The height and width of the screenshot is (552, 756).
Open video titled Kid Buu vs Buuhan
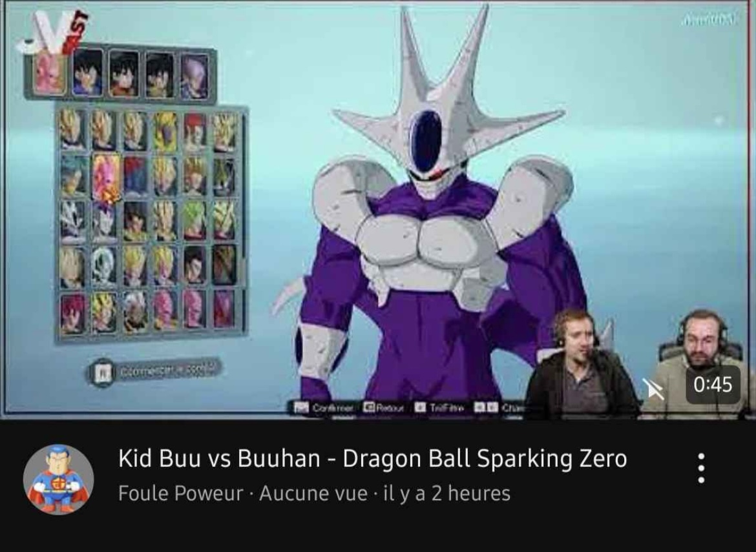(x=372, y=458)
